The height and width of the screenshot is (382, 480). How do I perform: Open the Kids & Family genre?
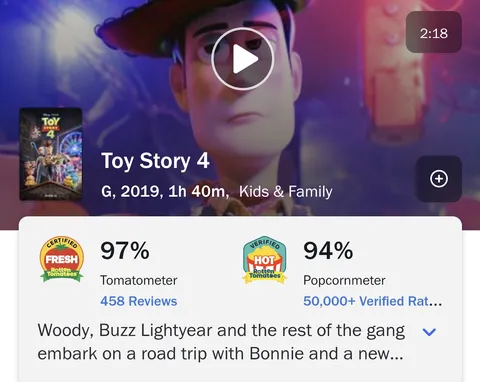tap(286, 191)
